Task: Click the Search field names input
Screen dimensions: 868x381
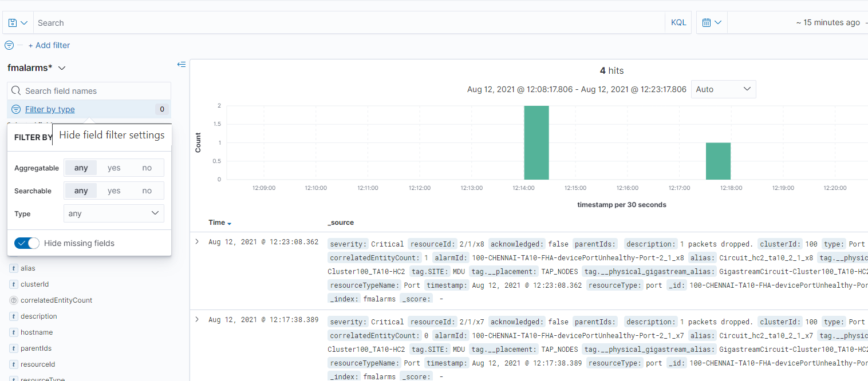Action: pos(94,91)
